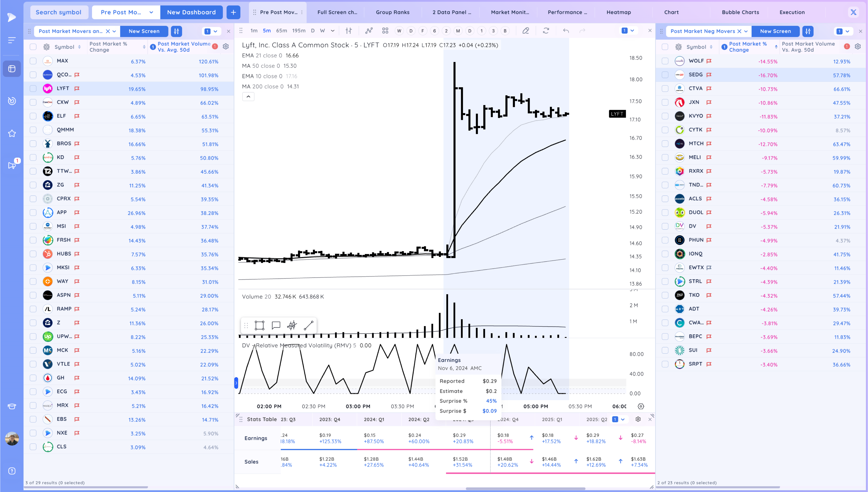Viewport: 868px width, 492px height.
Task: Switch to the Heatmap tab
Action: tap(618, 12)
